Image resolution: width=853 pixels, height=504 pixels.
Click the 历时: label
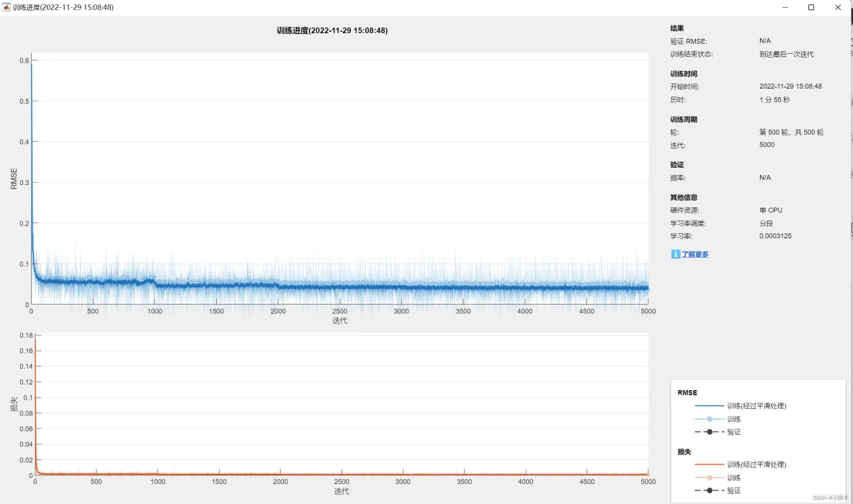point(678,100)
